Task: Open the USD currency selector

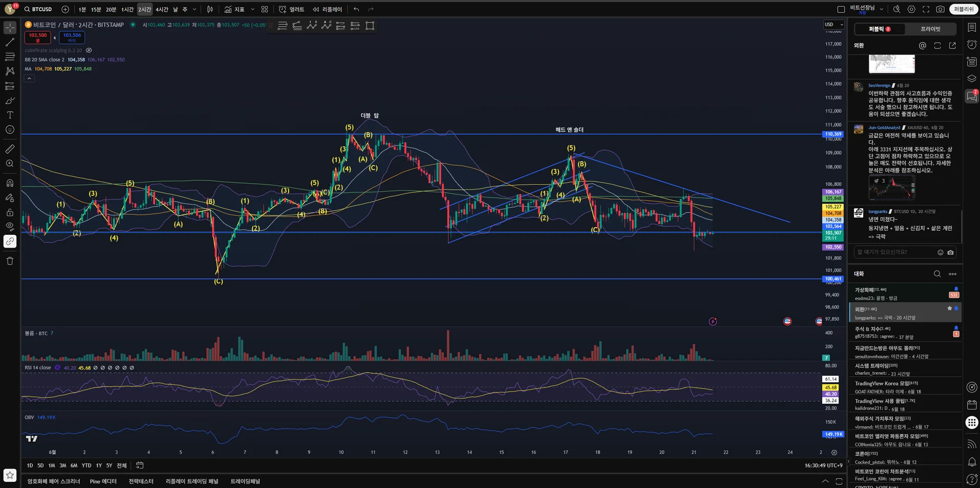Action: tap(834, 25)
